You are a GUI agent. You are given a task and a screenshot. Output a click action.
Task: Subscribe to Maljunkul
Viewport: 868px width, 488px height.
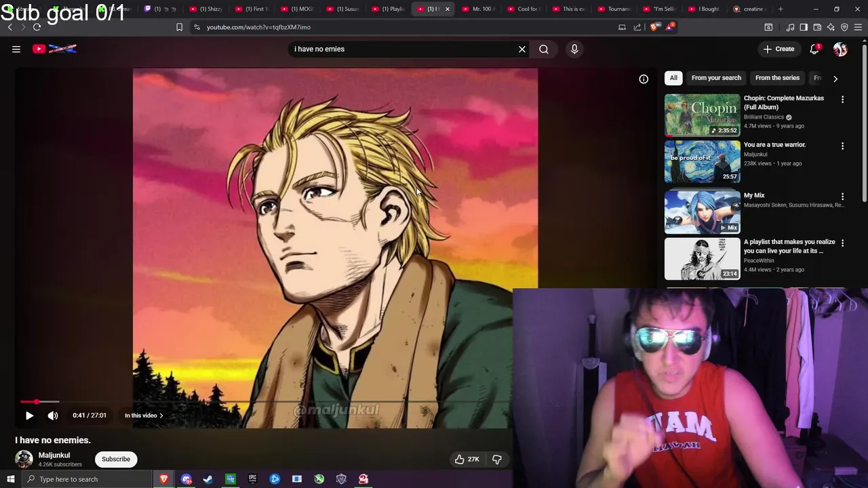click(116, 459)
